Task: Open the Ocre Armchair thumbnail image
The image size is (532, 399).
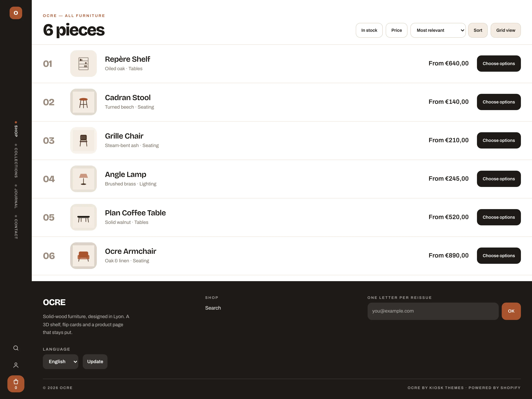Action: click(x=83, y=256)
